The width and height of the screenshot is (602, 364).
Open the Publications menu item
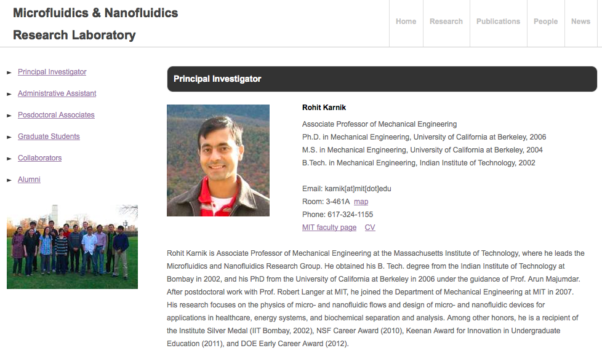499,22
